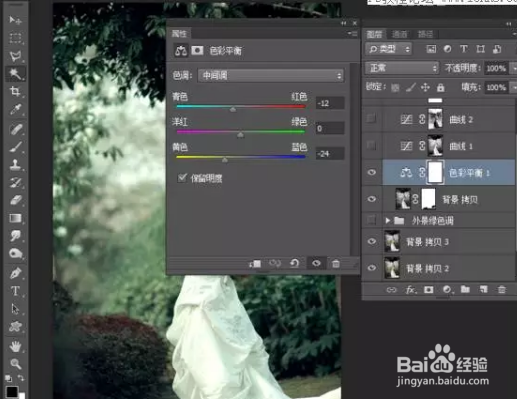Show the 外景绿色调 group
The height and width of the screenshot is (399, 517).
[371, 220]
